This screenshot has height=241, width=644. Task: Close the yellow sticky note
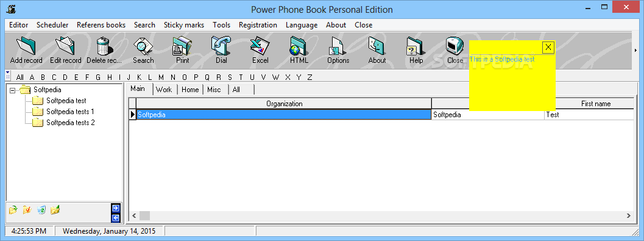tap(548, 48)
